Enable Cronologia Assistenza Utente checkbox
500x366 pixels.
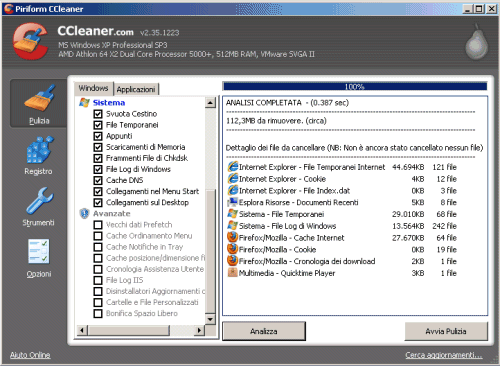(98, 269)
